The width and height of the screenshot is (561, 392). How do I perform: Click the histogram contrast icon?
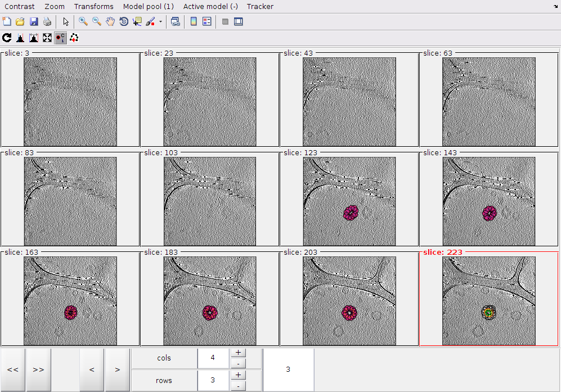20,38
